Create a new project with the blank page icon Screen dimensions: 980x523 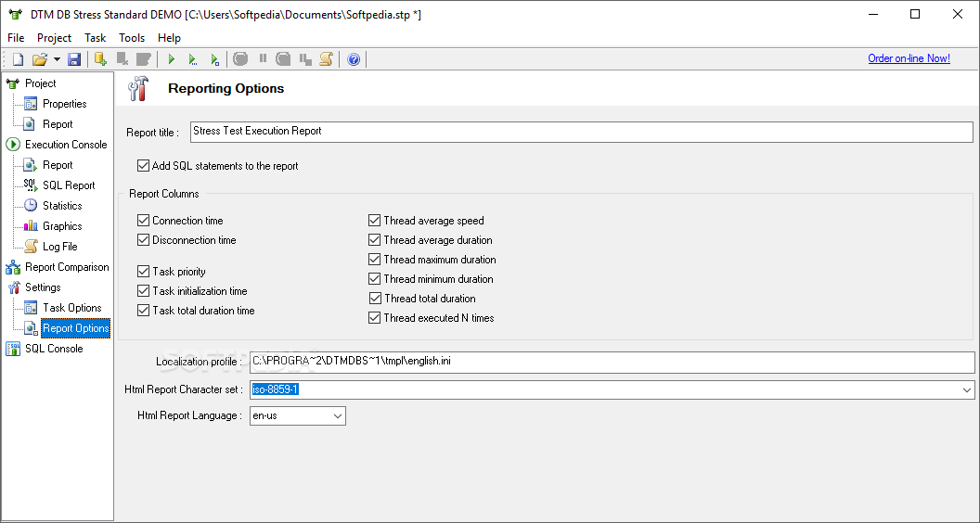(x=19, y=59)
